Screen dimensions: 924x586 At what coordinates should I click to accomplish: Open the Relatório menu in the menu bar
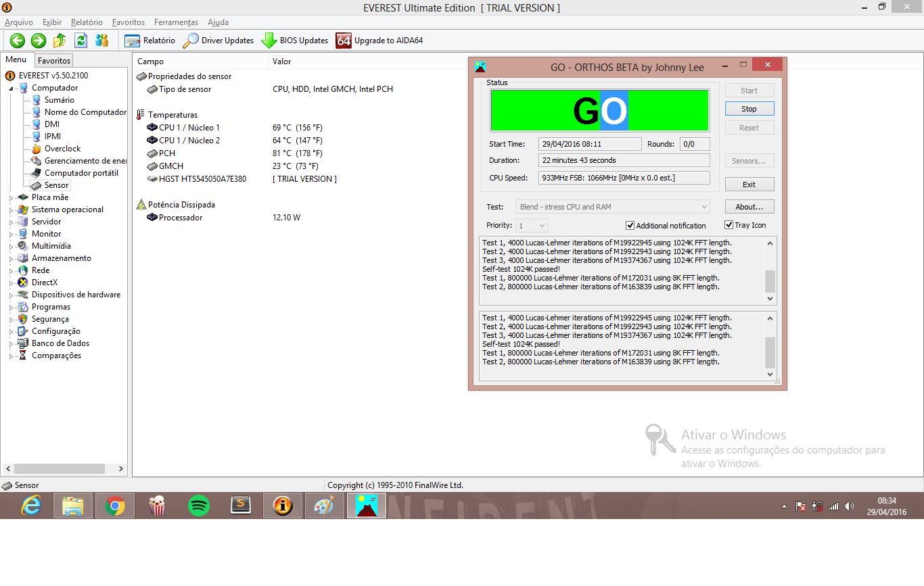[x=87, y=22]
